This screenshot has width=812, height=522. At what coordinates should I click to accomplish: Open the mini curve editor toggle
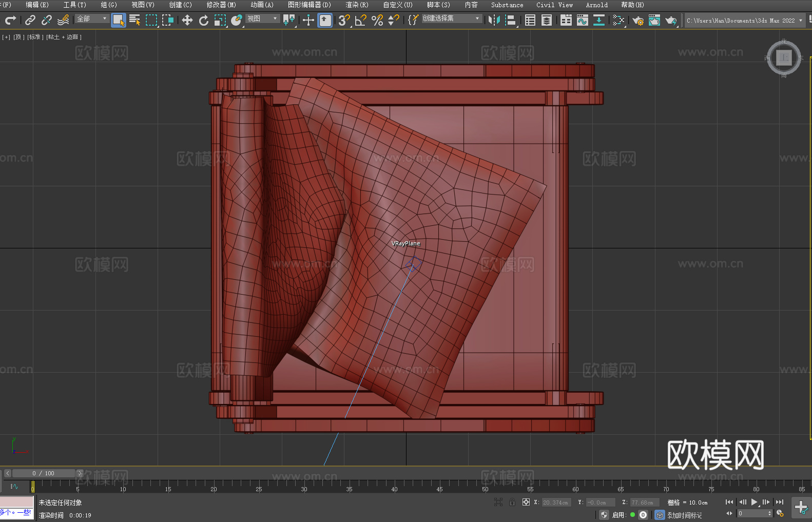(14, 486)
